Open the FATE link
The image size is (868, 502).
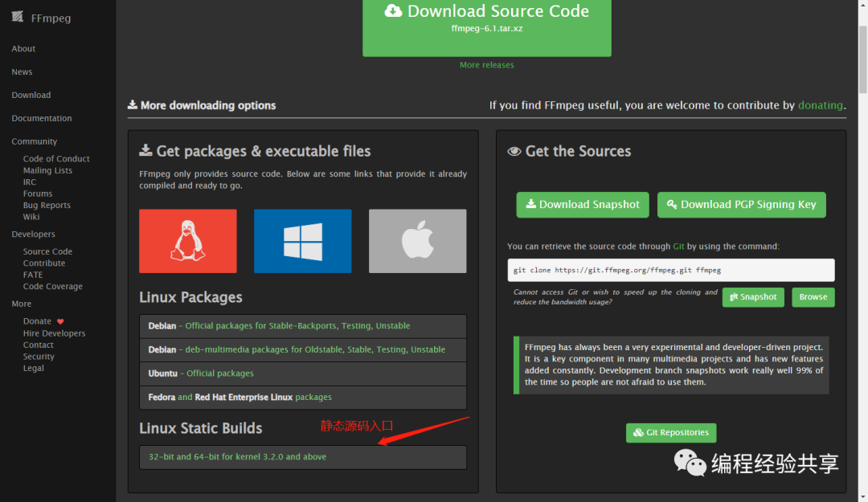pos(33,275)
